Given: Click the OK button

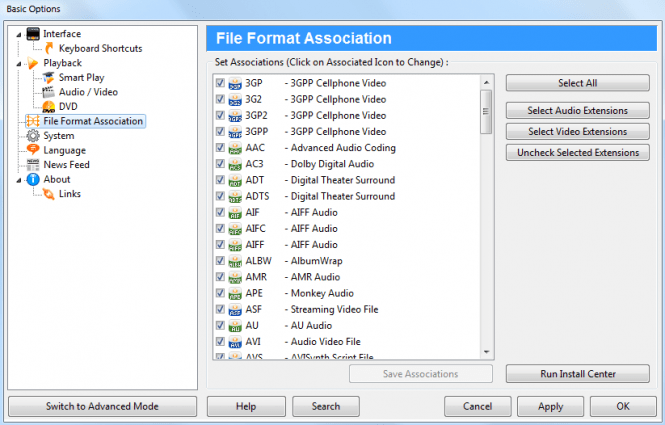Looking at the screenshot, I should pos(623,406).
